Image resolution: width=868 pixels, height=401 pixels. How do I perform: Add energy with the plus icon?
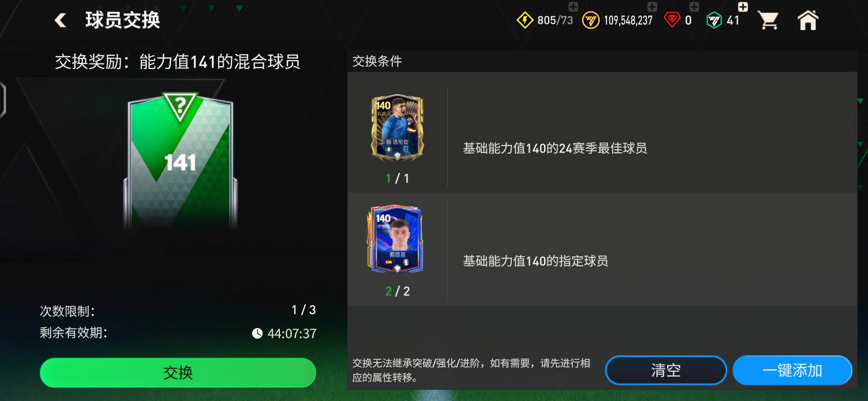573,7
